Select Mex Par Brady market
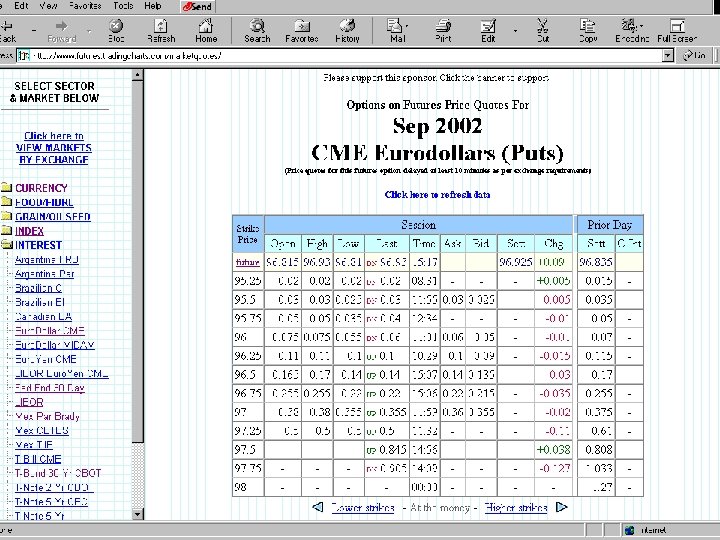 [x=47, y=416]
